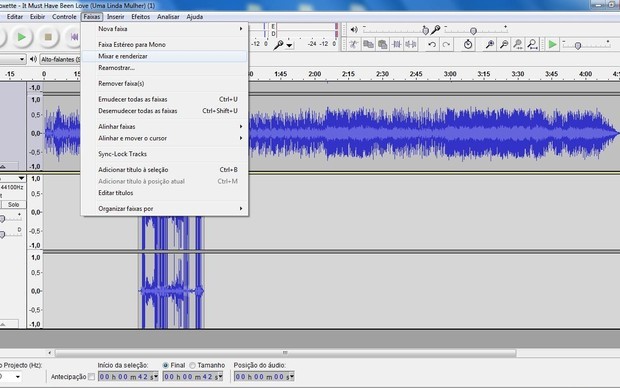Image resolution: width=620 pixels, height=388 pixels.
Task: Open format dropdown of Posição do áudio
Action: tap(292, 377)
